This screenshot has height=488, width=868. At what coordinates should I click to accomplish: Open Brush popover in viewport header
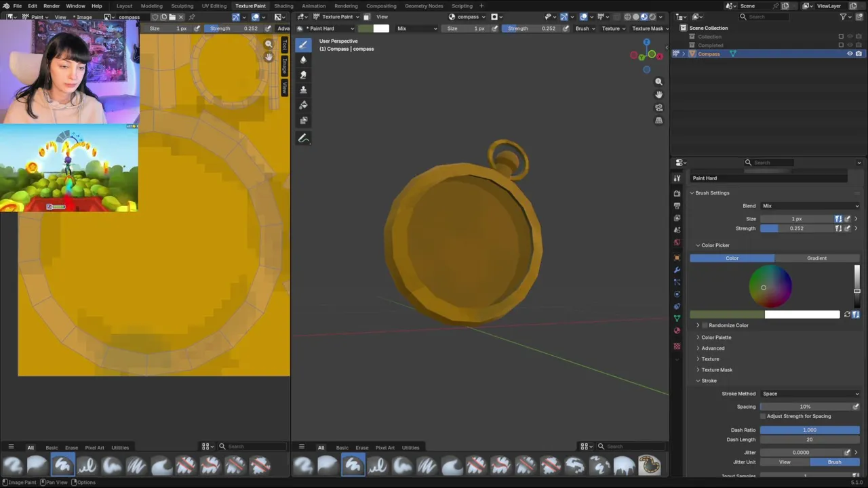pyautogui.click(x=585, y=28)
